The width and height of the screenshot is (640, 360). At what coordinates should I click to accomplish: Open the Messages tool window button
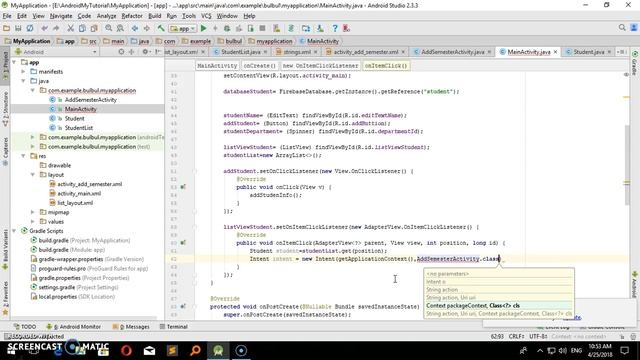coord(131,327)
